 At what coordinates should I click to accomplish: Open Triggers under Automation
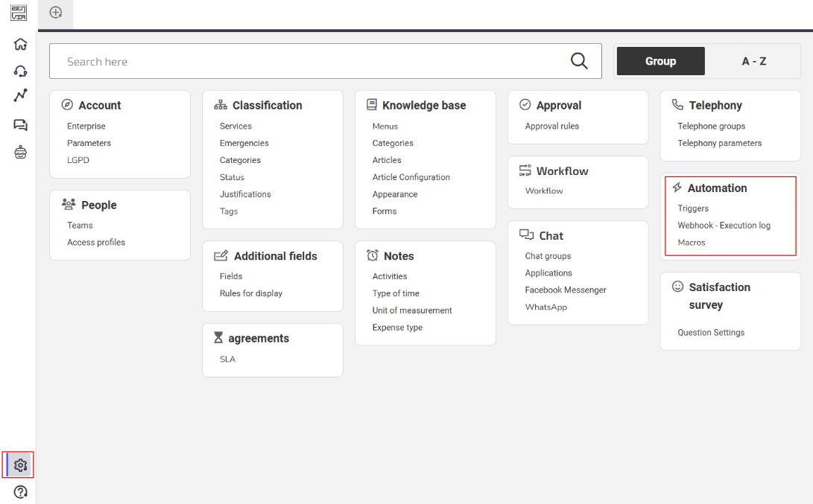[x=693, y=208]
